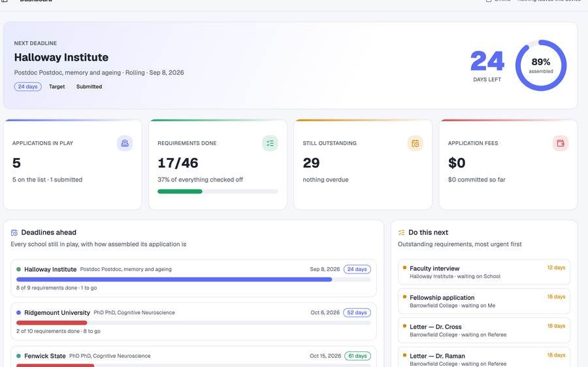Click the 29 still outstanding value

[311, 163]
